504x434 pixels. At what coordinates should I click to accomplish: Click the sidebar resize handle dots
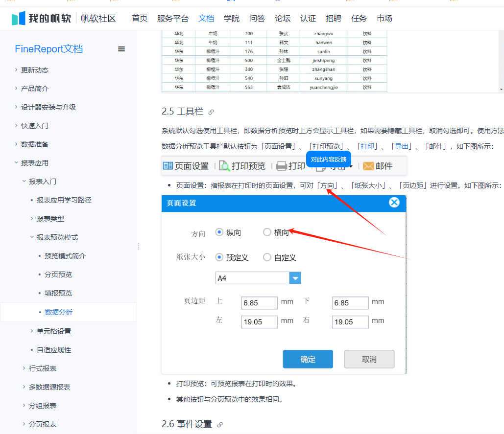click(x=139, y=246)
